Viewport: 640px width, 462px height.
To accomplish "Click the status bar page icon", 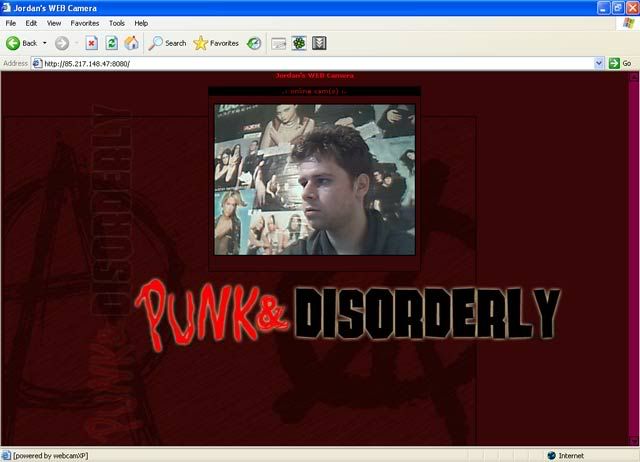I will pos(6,455).
